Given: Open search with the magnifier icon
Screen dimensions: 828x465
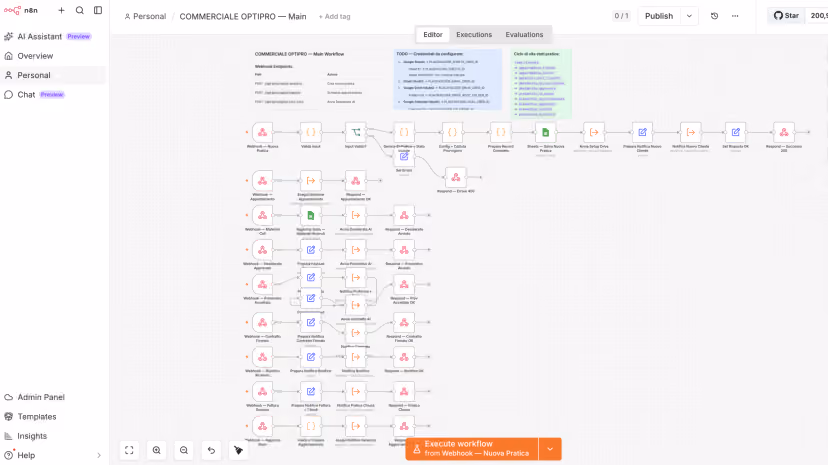Looking at the screenshot, I should coord(80,10).
